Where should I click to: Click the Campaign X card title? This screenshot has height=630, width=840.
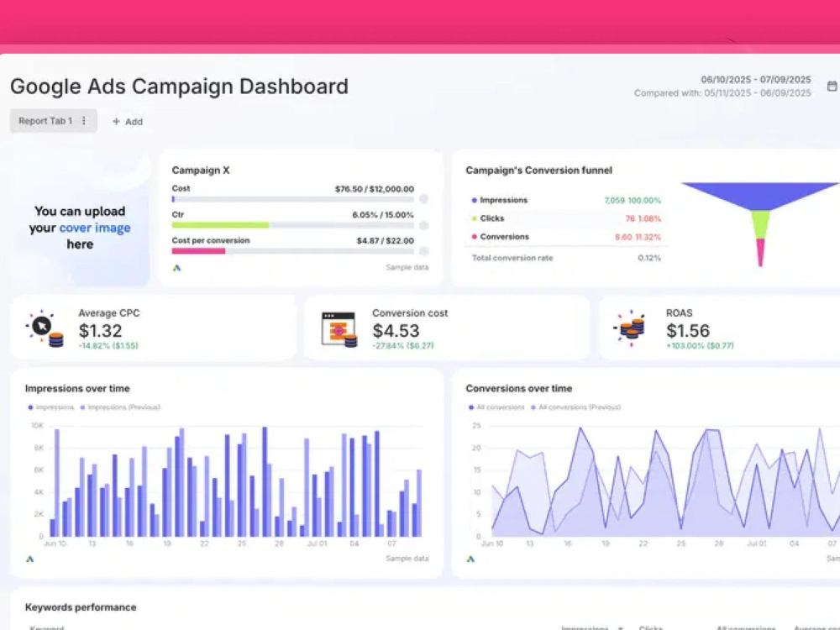click(x=201, y=171)
